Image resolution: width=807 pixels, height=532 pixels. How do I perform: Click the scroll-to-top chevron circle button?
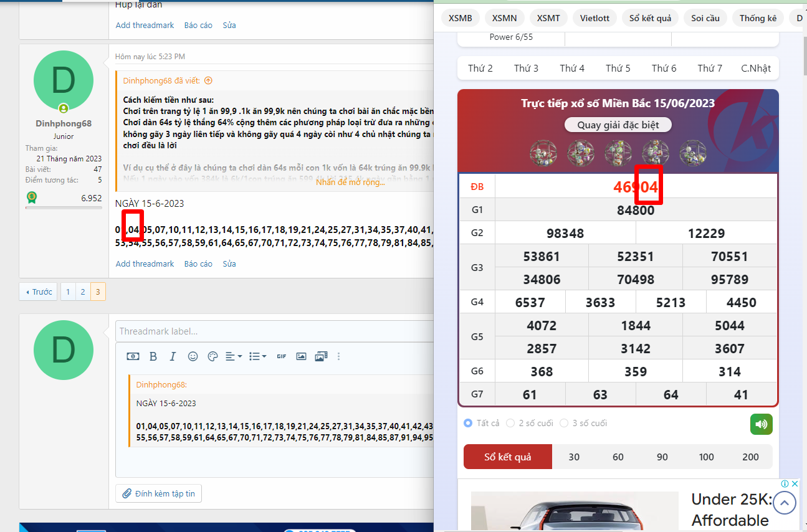(785, 502)
